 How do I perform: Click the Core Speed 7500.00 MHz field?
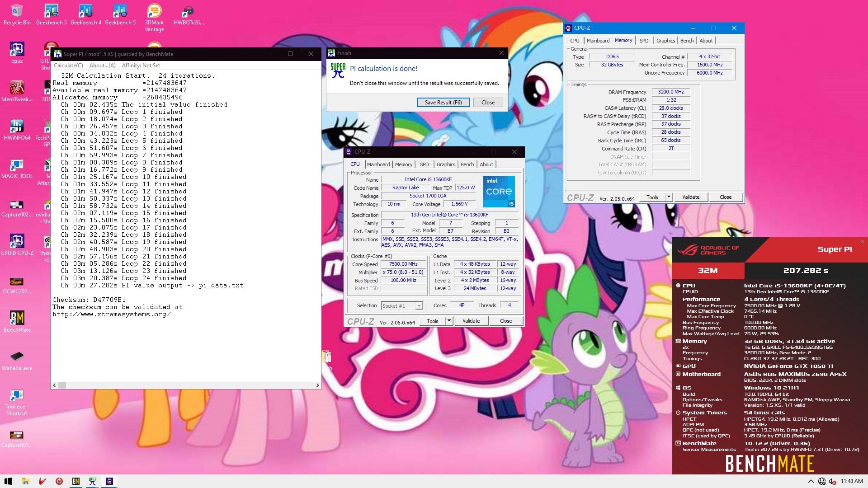pos(403,264)
